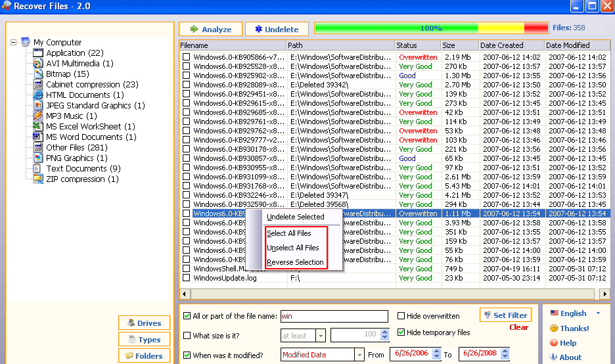Click the AVI Multimedia icon
The image size is (615, 364).
tap(38, 64)
